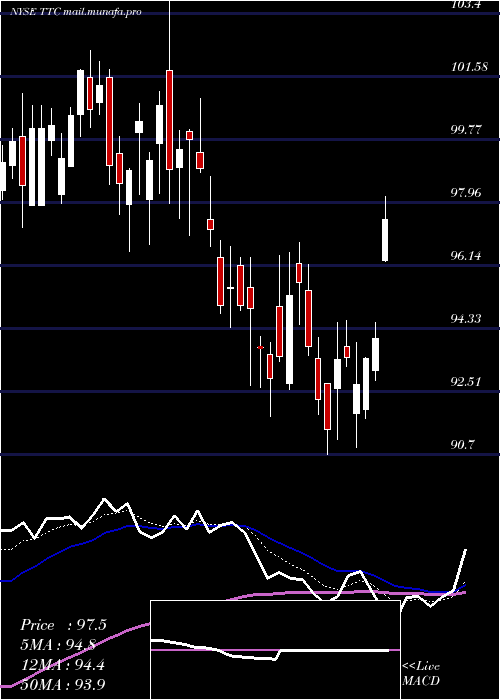Select the 103.4 price axis label
500x700 pixels.
[x=468, y=5]
